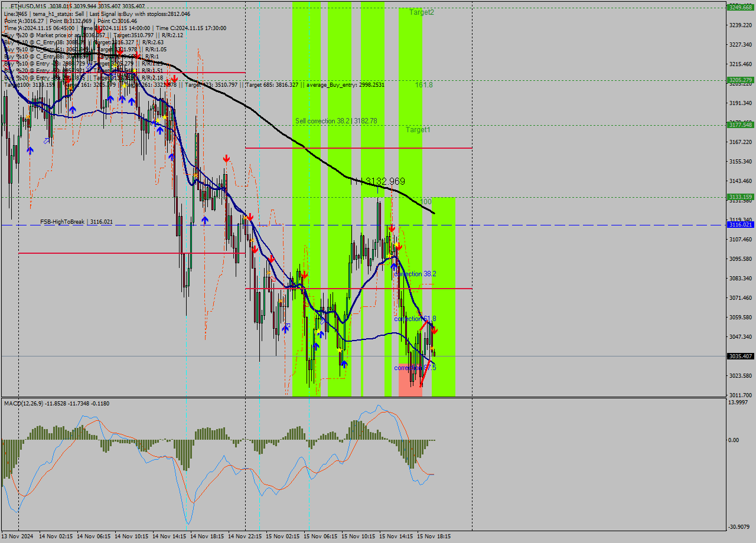Click the 15 Nov 18:15 time label
The image size is (756, 543).
(x=434, y=537)
